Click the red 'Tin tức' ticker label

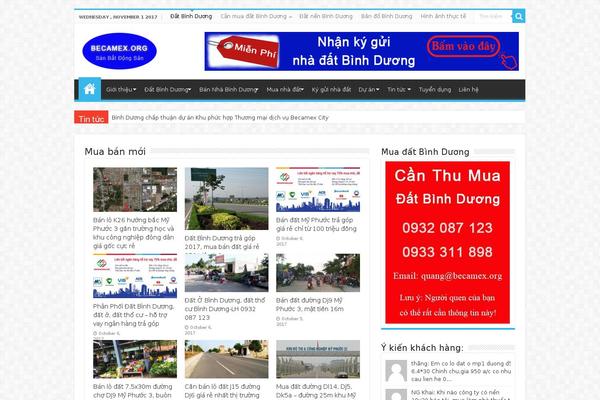pyautogui.click(x=91, y=118)
